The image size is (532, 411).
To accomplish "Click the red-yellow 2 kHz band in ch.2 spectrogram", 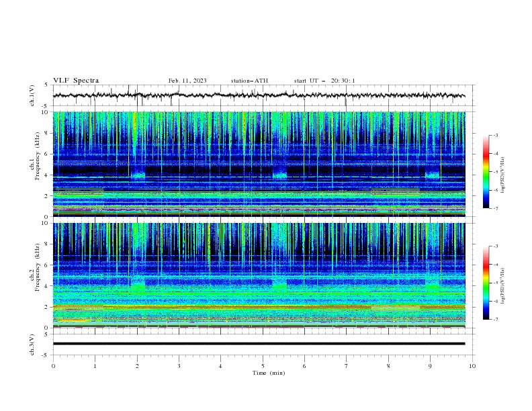I will [x=259, y=307].
